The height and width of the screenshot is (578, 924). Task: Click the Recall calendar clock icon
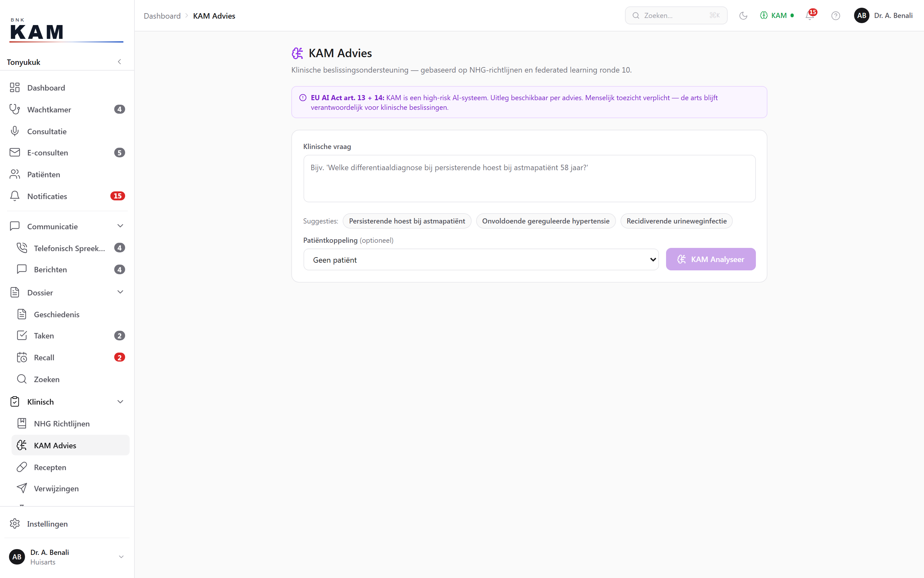point(22,357)
